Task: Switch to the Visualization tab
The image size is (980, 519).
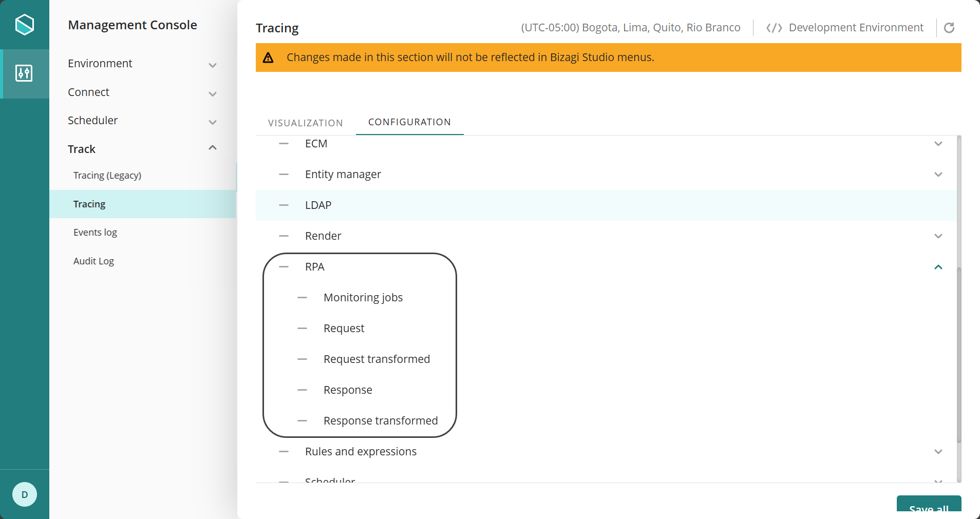Action: [x=305, y=123]
